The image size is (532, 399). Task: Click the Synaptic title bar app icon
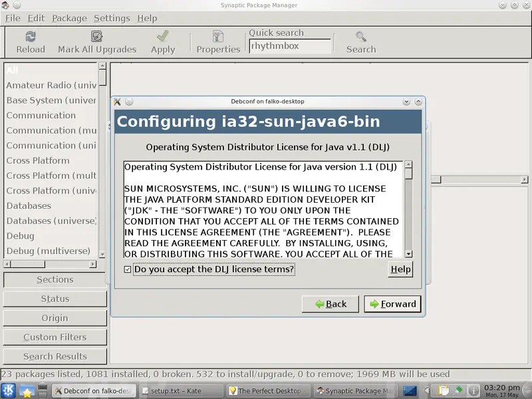(x=5, y=5)
